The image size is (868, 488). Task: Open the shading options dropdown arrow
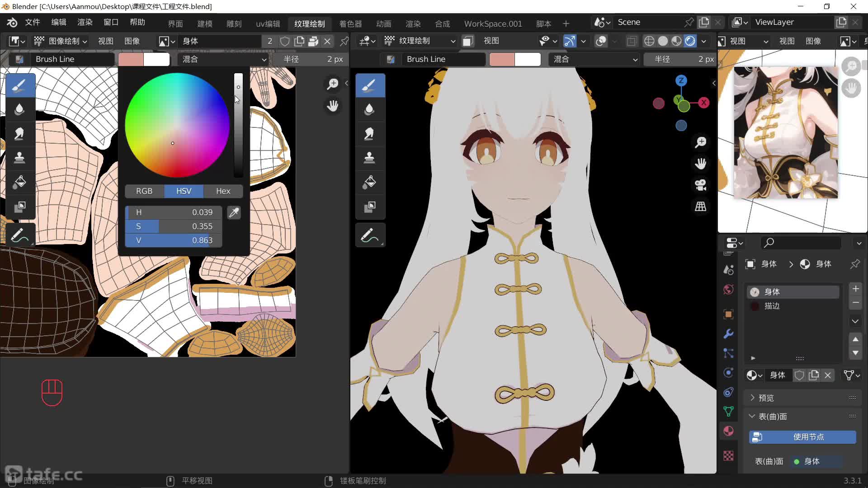pyautogui.click(x=704, y=41)
